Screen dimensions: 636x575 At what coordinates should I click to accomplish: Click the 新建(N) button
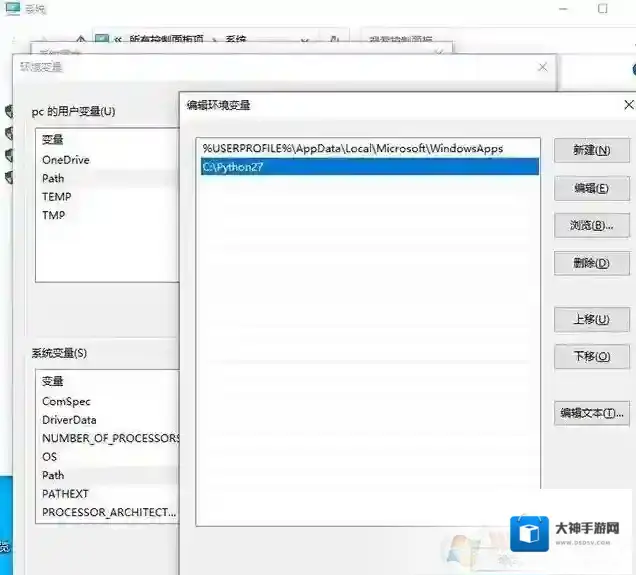[592, 150]
